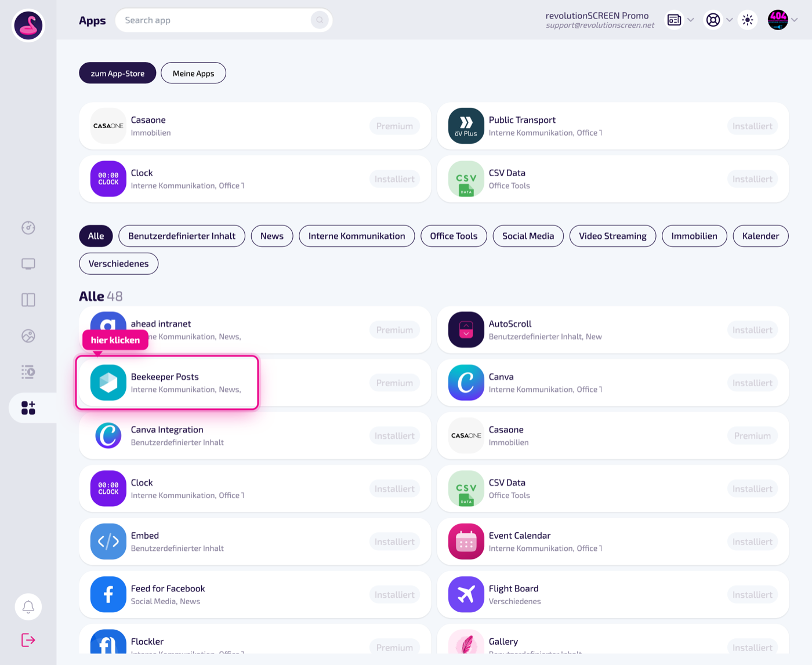
Task: Click the zum App-Store button
Action: 118,73
